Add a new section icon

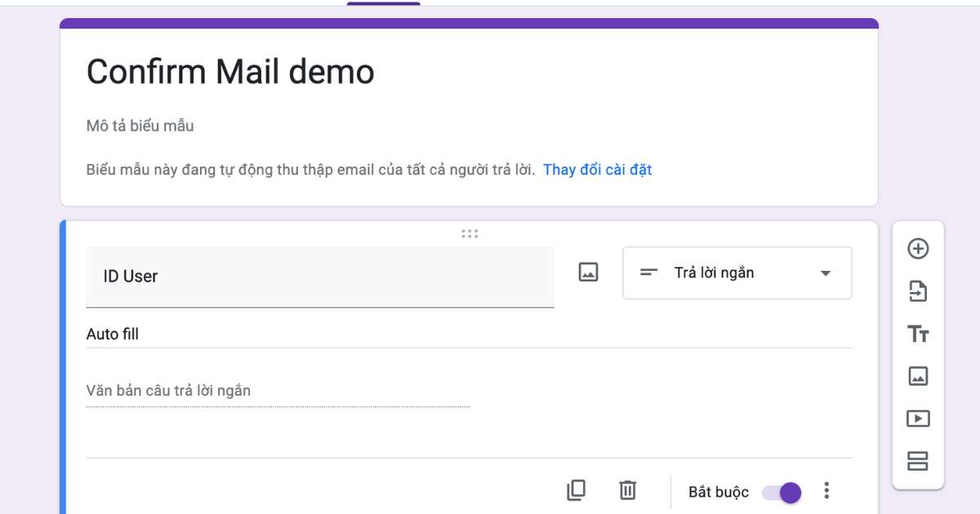[918, 461]
